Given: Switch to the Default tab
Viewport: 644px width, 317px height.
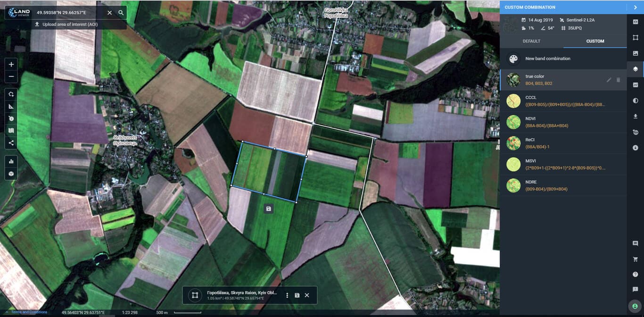Looking at the screenshot, I should click(x=531, y=41).
